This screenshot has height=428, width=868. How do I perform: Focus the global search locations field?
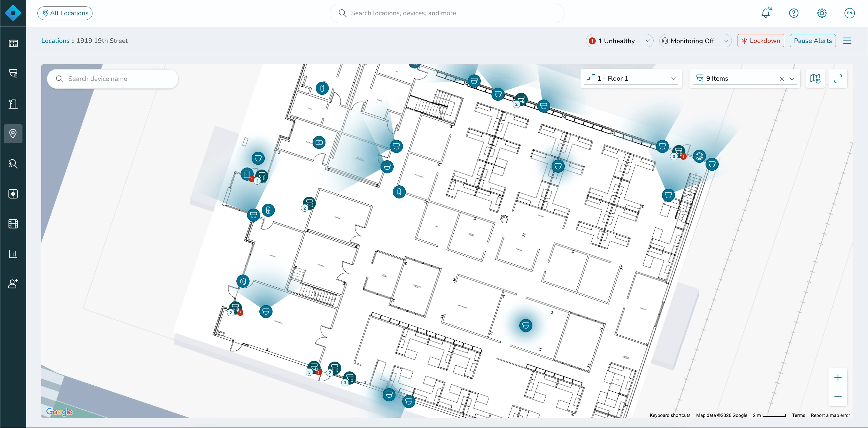446,13
